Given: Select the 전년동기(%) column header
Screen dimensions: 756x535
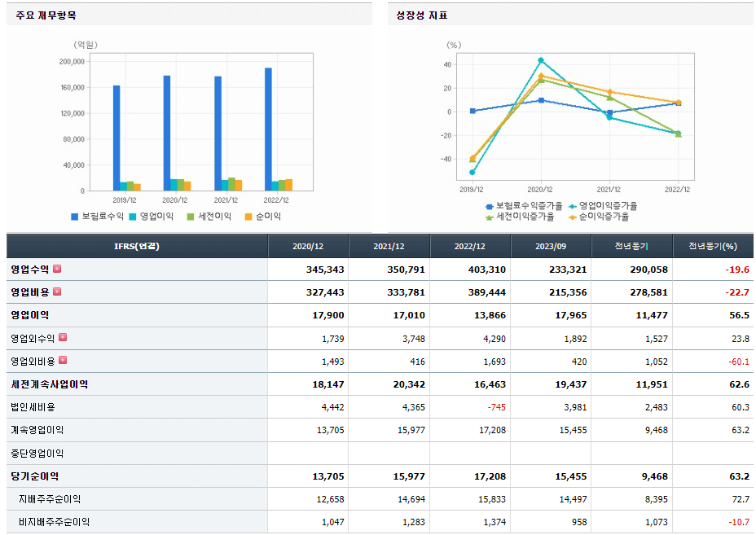Looking at the screenshot, I should [713, 246].
